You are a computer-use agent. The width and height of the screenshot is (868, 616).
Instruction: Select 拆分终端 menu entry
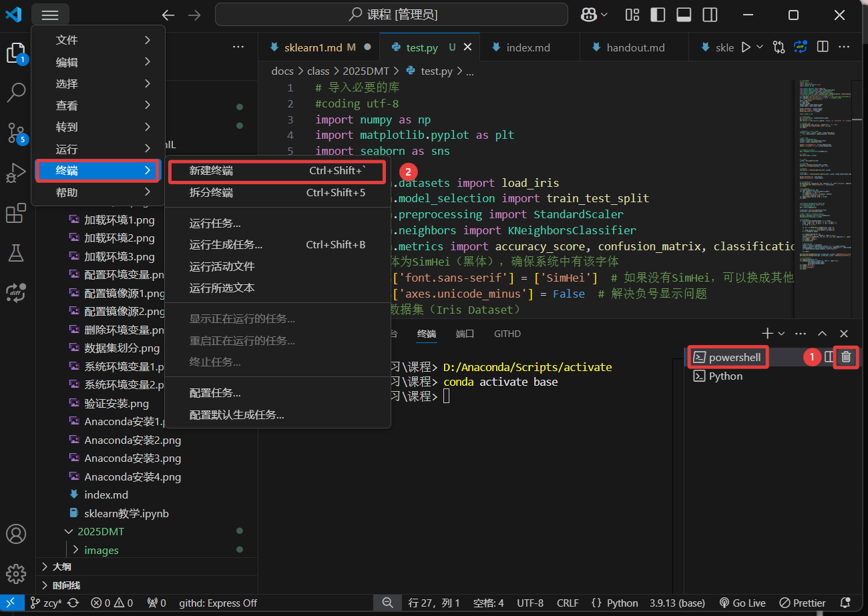(277, 193)
